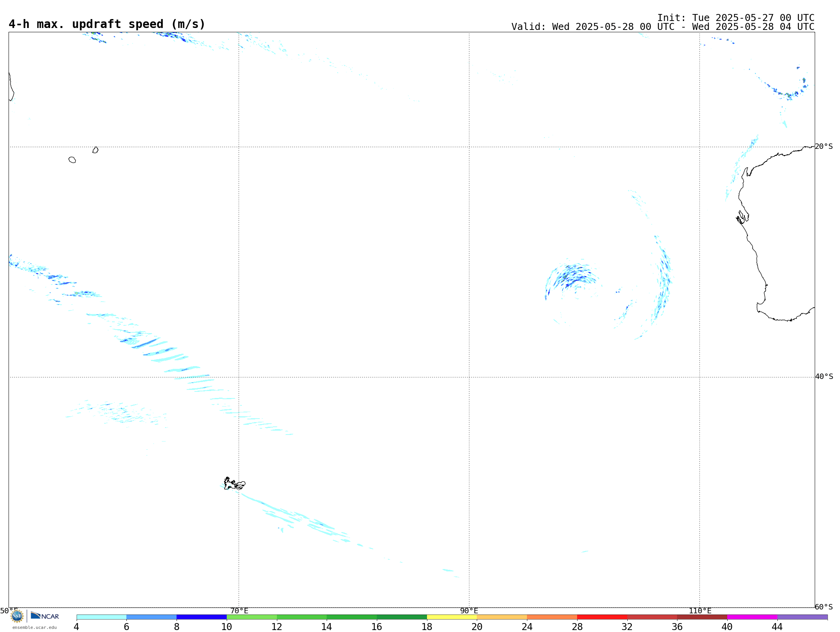Screen dimensions: 840x632
Task: Click the NCAR logo
Action: tap(45, 616)
